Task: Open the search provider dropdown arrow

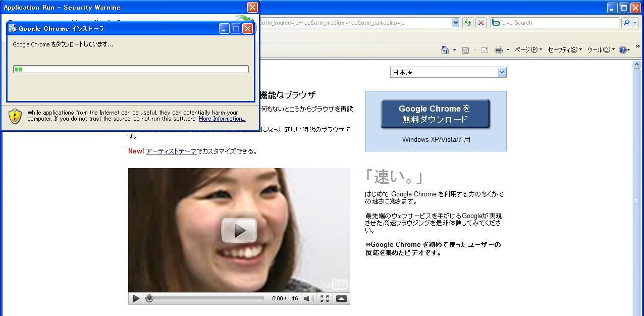Action: click(635, 23)
